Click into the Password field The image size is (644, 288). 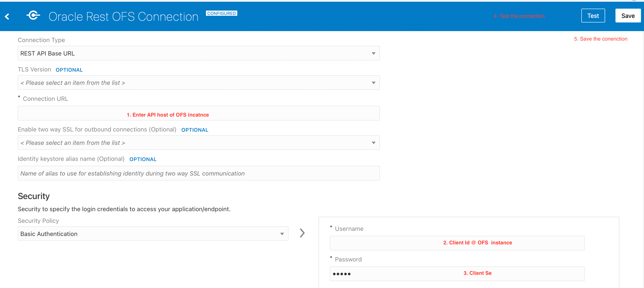tap(457, 274)
